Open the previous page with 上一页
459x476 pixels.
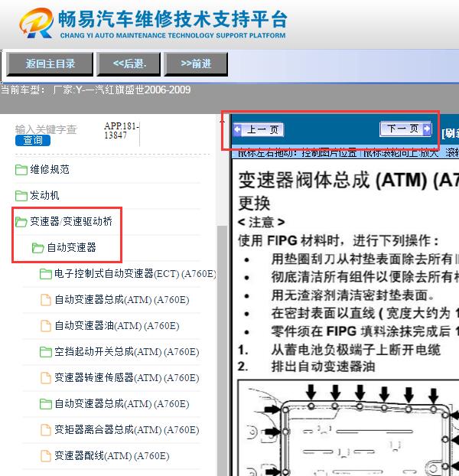pyautogui.click(x=259, y=129)
